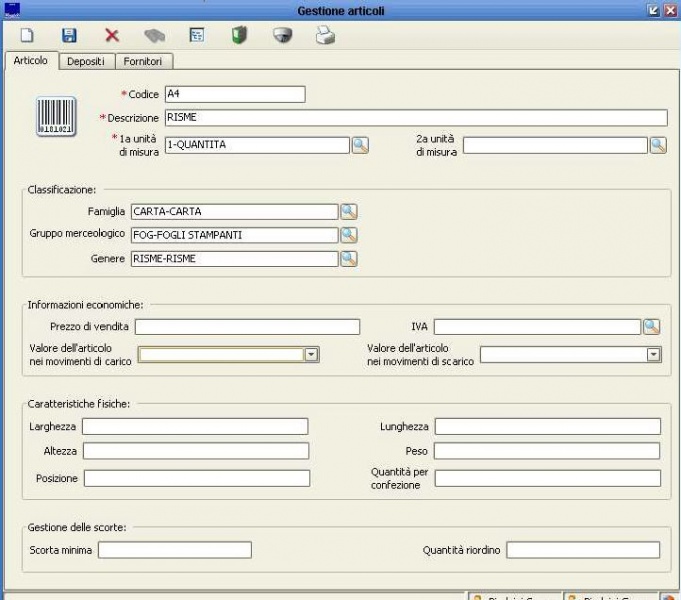Click the new blank document icon

(28, 36)
